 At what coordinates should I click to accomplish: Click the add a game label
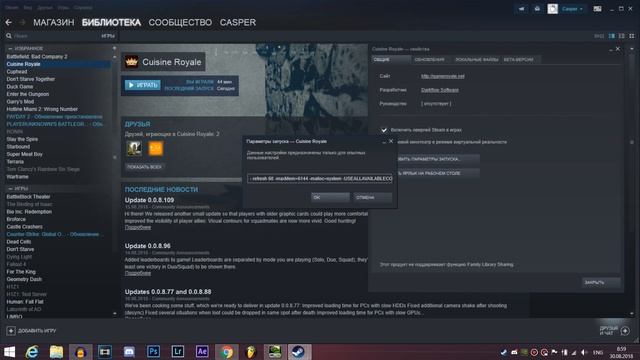[x=37, y=331]
